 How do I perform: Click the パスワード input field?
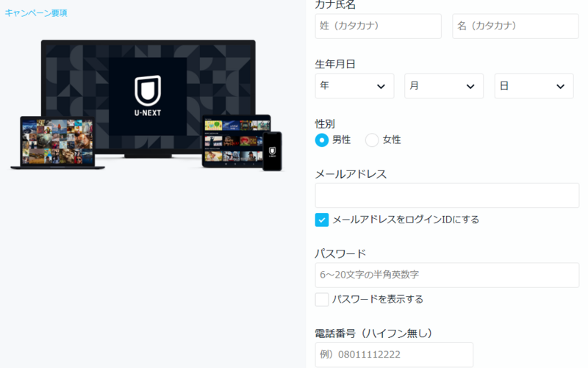[x=447, y=275]
